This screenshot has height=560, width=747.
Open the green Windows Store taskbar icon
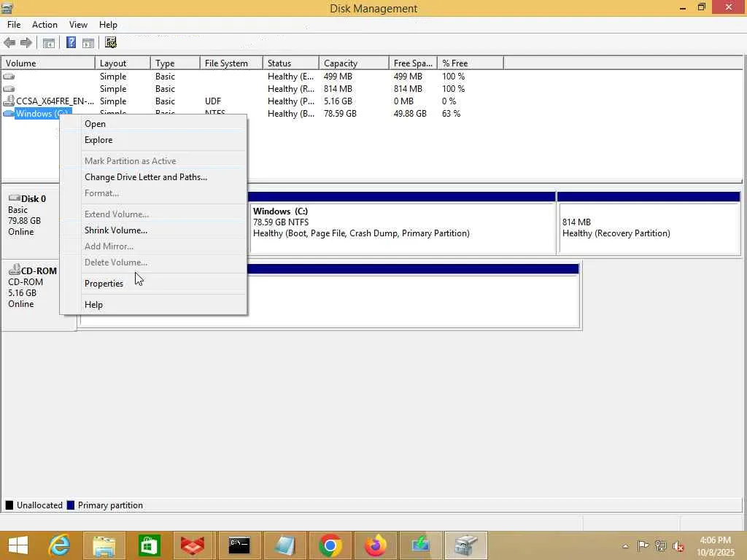pyautogui.click(x=149, y=545)
